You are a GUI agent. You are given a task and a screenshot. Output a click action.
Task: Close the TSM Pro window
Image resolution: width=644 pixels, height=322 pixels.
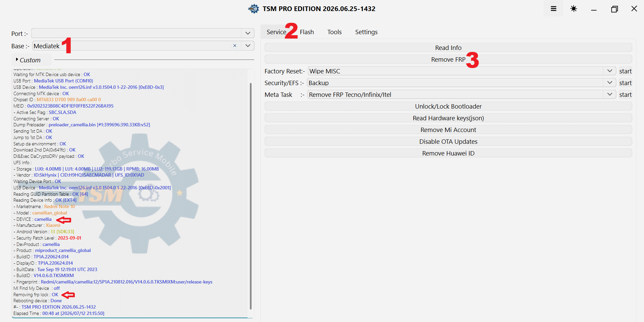coord(634,9)
